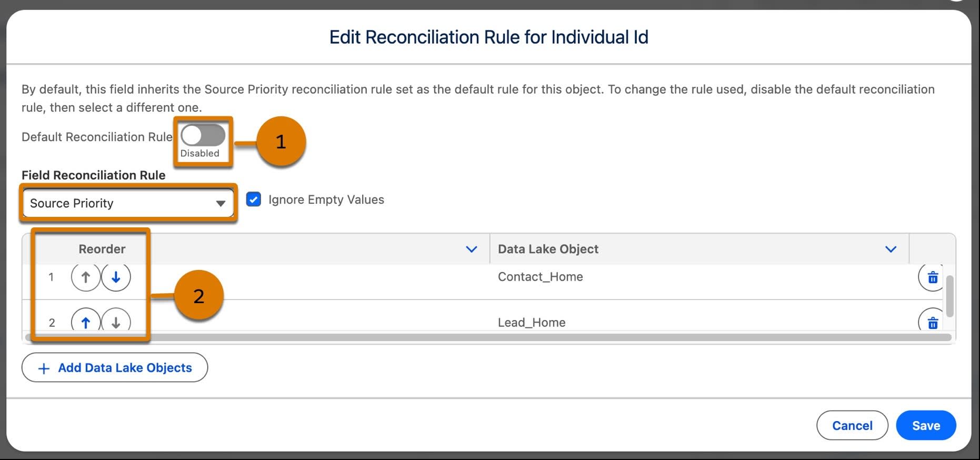This screenshot has width=980, height=460.
Task: Click the Reorder column header
Action: (x=102, y=249)
